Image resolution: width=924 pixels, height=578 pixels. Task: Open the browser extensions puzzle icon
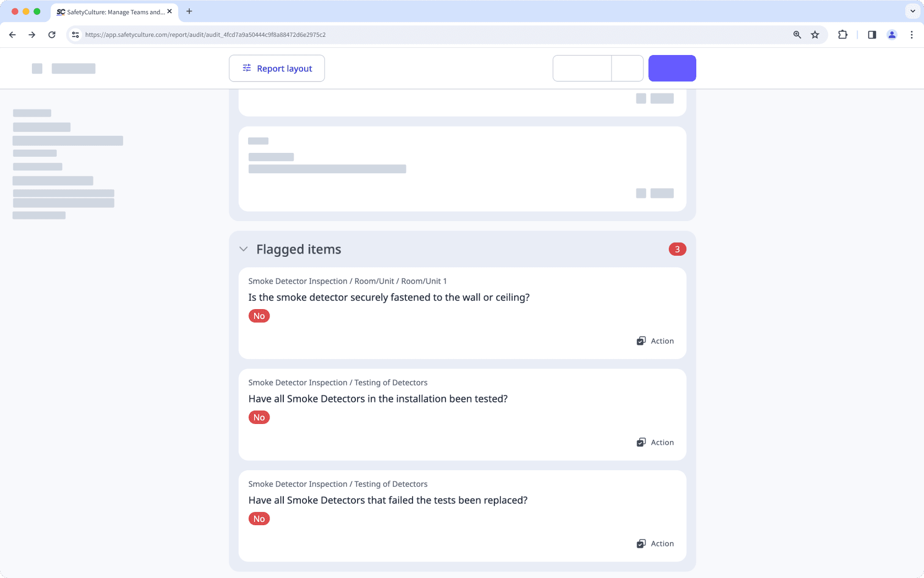point(843,35)
